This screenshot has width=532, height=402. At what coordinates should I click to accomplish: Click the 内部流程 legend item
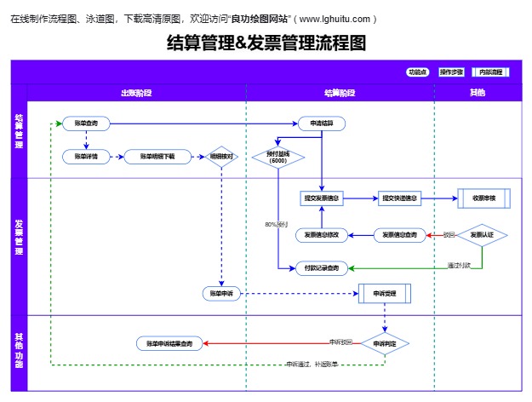490,72
